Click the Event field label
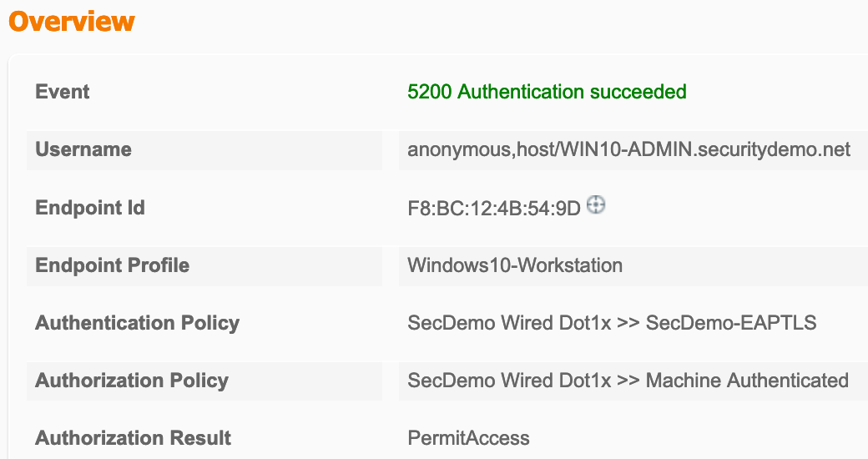The image size is (868, 459). point(63,92)
